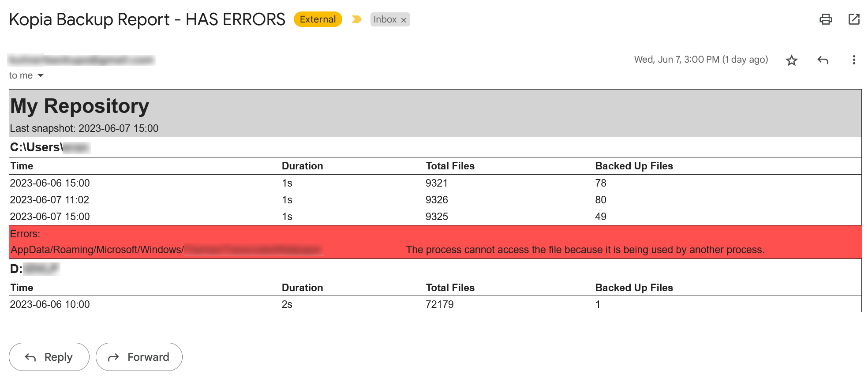Remove the Inbox label with the x

click(404, 20)
